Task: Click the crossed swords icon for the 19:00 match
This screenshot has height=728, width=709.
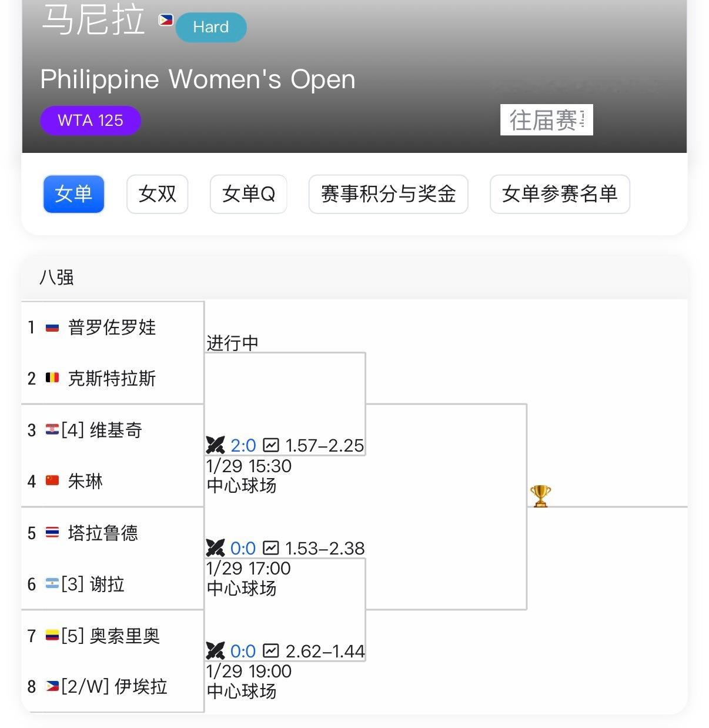Action: 215,651
